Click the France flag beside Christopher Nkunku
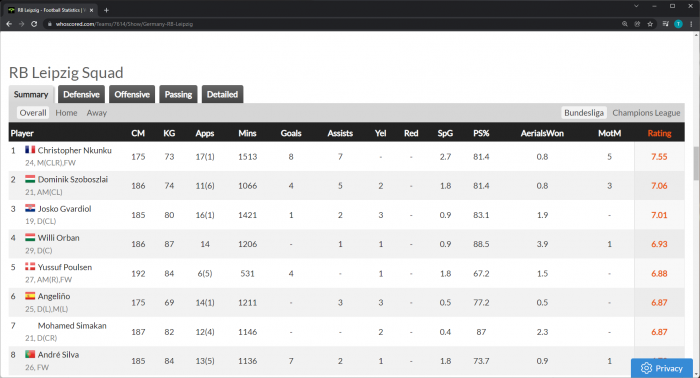This screenshot has height=378, width=700. pos(30,150)
